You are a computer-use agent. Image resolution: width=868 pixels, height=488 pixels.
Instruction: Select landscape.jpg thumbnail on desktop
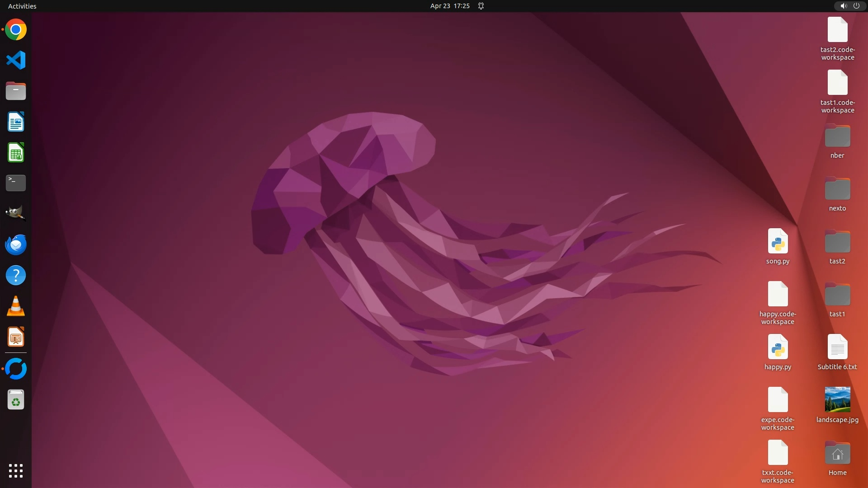[x=837, y=399]
